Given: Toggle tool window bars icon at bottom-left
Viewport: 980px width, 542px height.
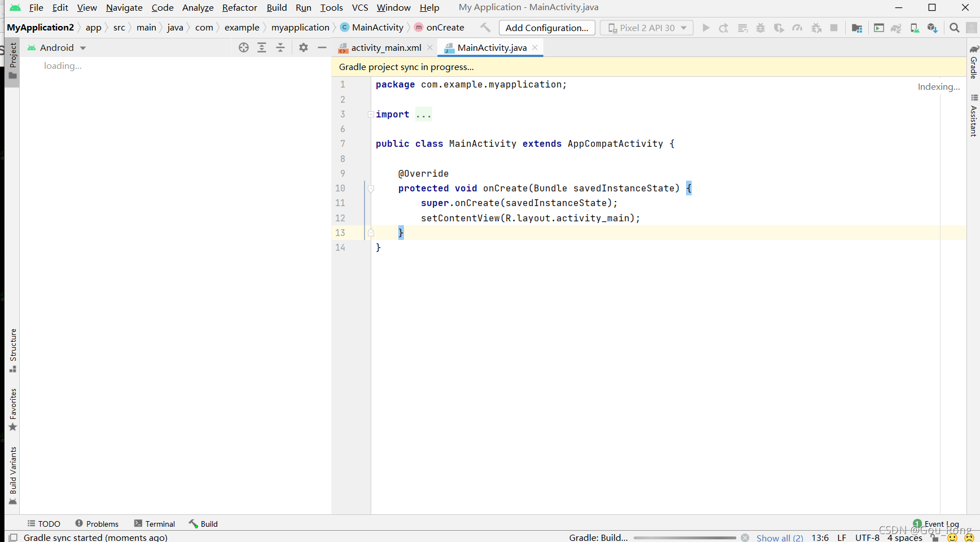Looking at the screenshot, I should pyautogui.click(x=13, y=537).
